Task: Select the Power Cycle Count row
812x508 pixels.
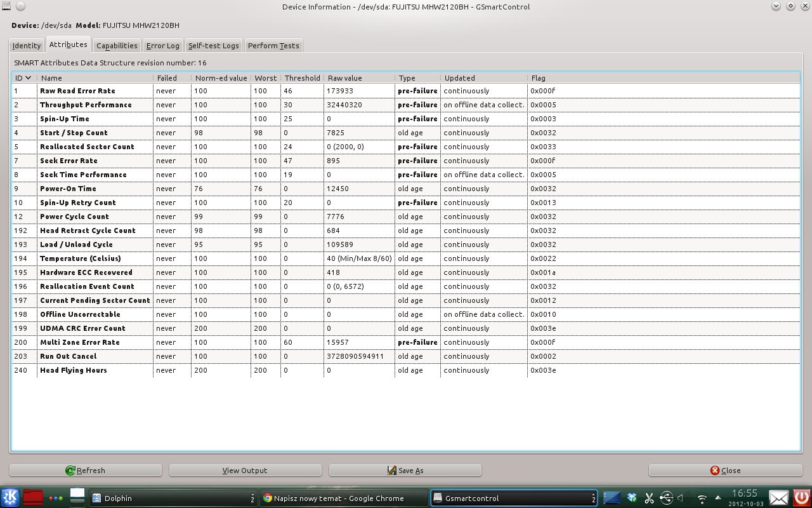Action: (x=406, y=217)
